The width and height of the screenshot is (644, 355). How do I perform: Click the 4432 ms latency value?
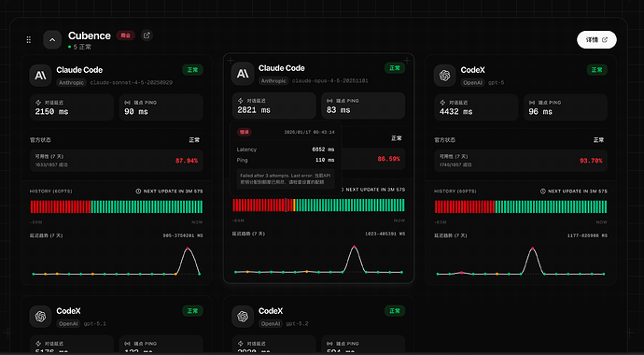455,112
